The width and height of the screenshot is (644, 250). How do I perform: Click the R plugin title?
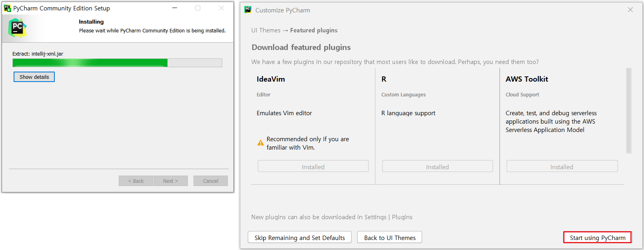(x=384, y=79)
